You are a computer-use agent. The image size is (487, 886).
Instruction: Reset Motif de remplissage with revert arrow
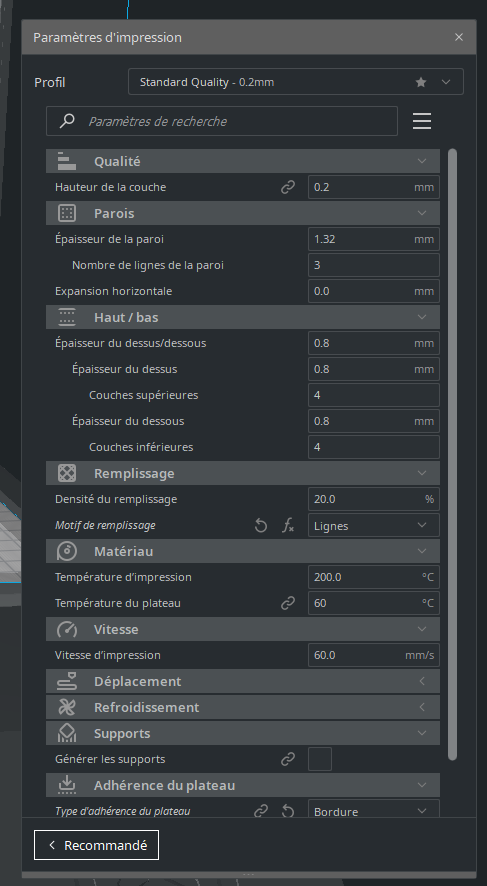pyautogui.click(x=260, y=526)
